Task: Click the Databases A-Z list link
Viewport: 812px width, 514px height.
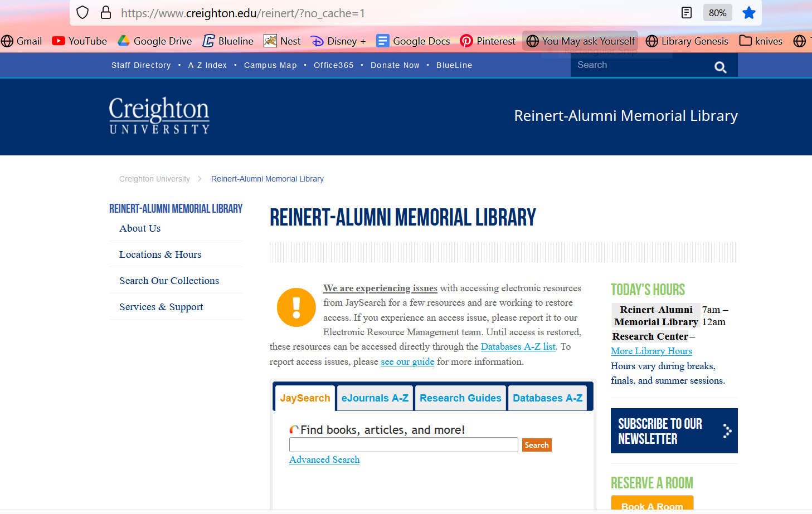Action: 518,346
